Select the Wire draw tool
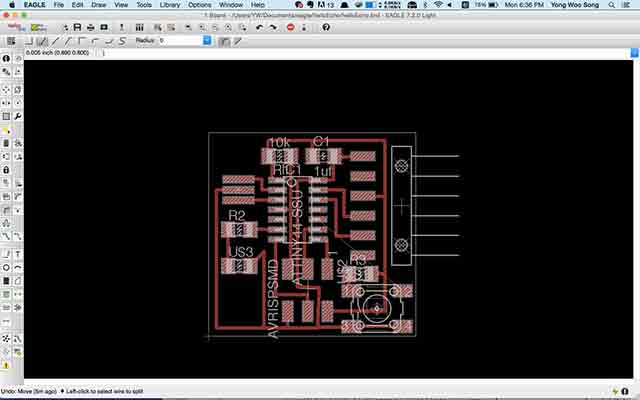The image size is (640, 400). point(6,254)
